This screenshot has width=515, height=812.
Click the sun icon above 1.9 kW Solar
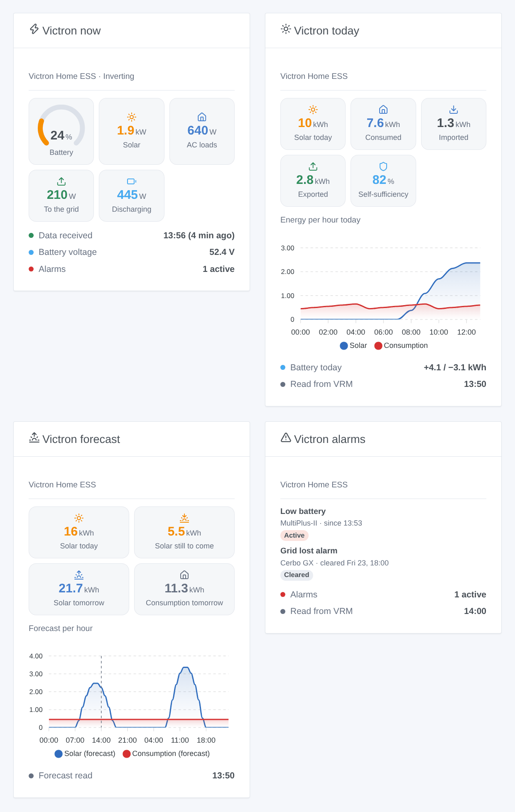point(132,117)
